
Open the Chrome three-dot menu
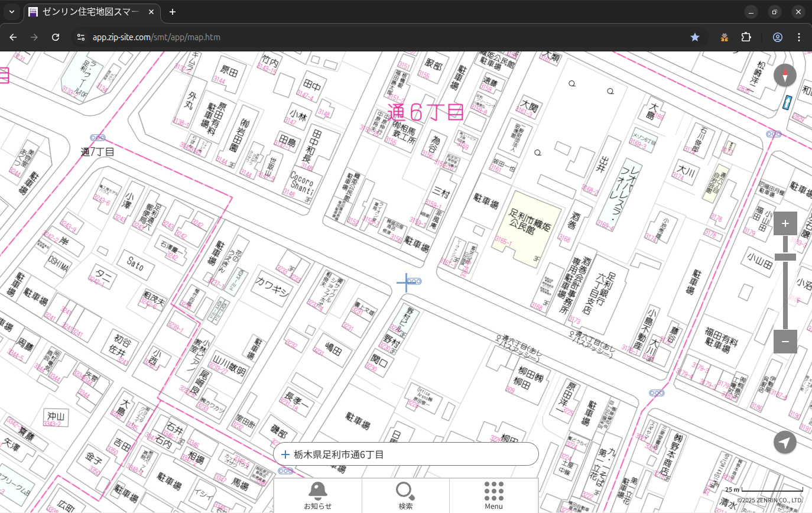(x=799, y=37)
